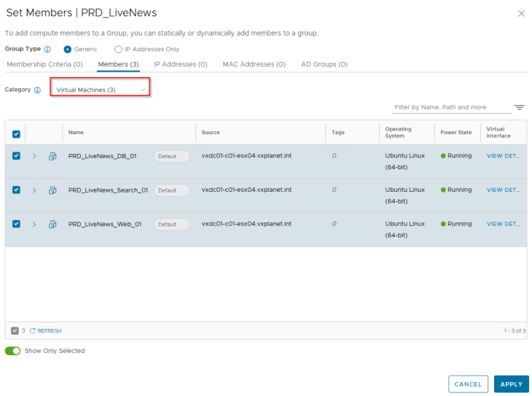
Task: Close the Set Members dialog
Action: tap(520, 14)
